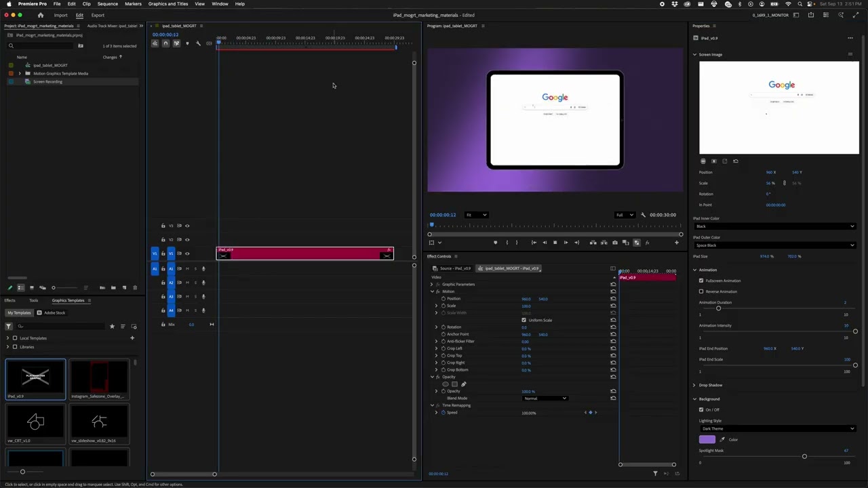
Task: Open Import workspace tab
Action: pyautogui.click(x=60, y=15)
